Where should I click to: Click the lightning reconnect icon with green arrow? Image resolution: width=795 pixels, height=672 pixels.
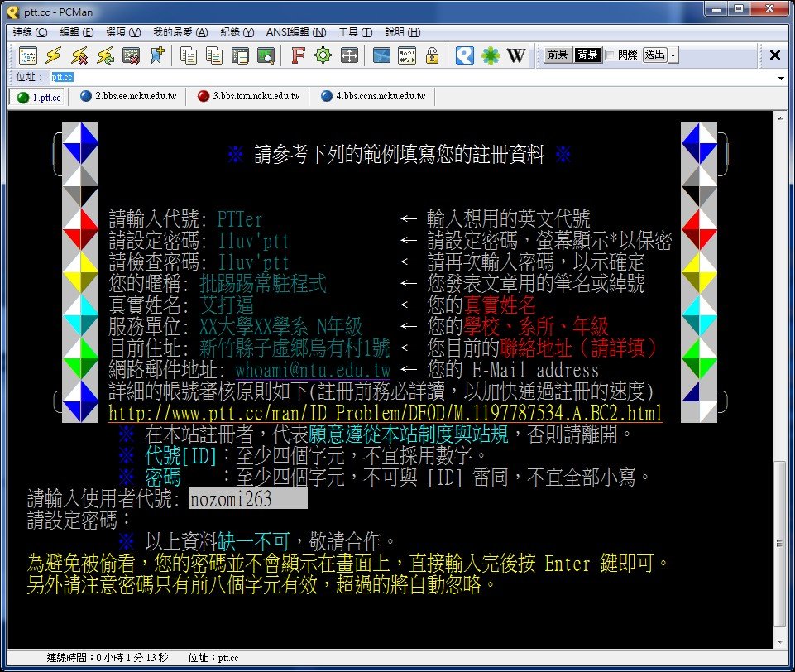coord(105,55)
